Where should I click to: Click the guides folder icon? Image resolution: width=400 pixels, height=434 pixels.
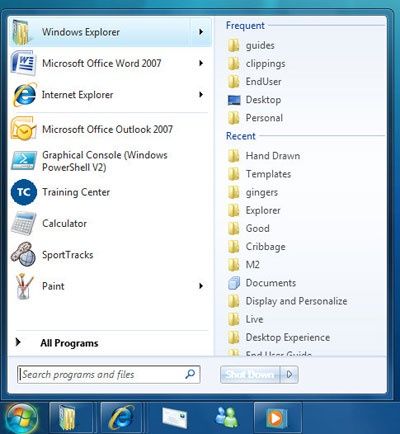point(234,46)
